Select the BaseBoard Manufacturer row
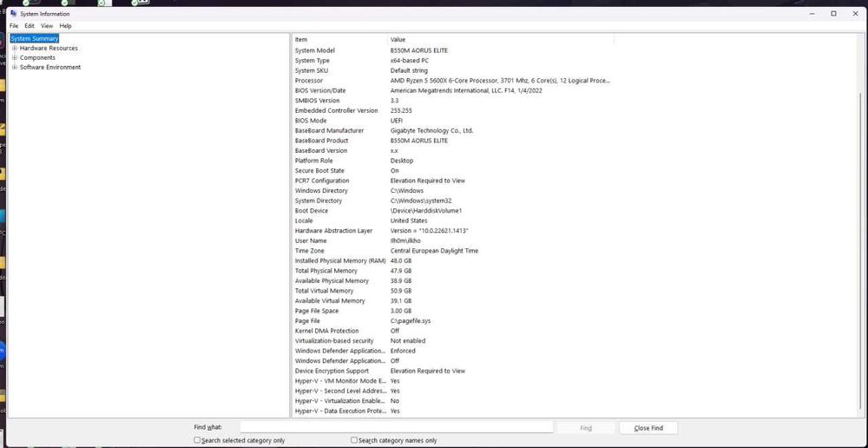 click(453, 131)
